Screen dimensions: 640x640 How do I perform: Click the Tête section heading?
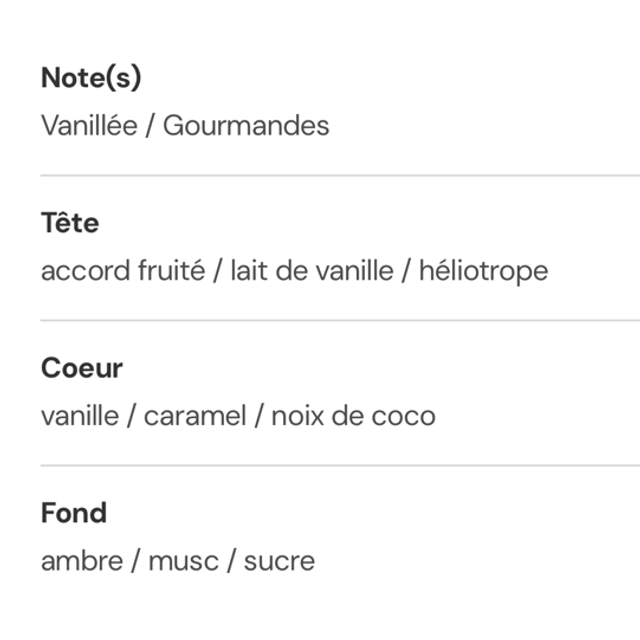(70, 222)
